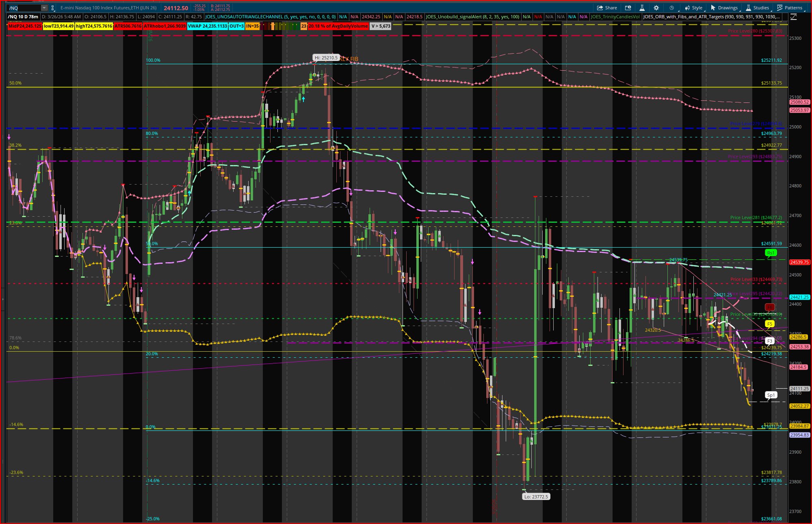
Task: Open the Drawings tools menu
Action: pyautogui.click(x=724, y=8)
